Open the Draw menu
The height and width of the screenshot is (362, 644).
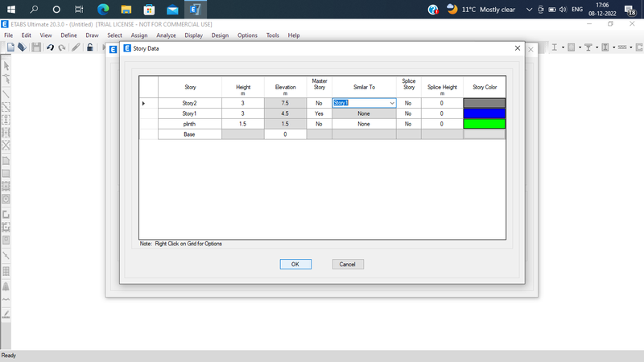92,35
